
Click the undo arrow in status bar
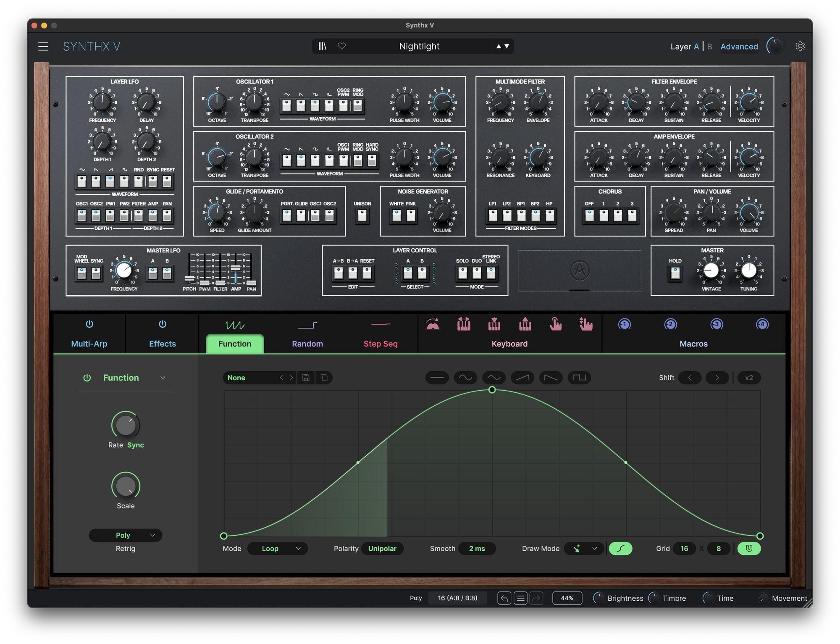504,598
